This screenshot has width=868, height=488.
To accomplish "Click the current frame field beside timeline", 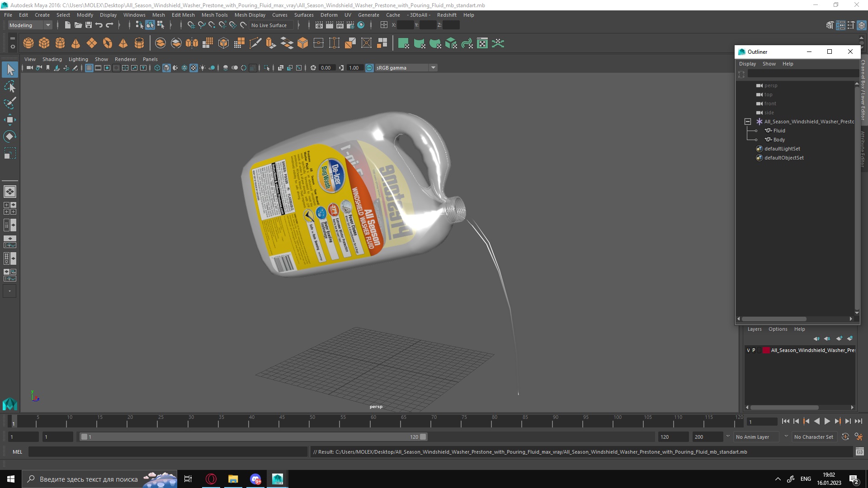I will [x=762, y=422].
